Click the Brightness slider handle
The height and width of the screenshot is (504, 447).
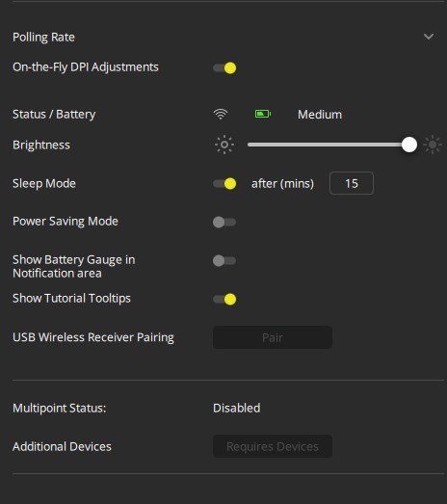409,145
